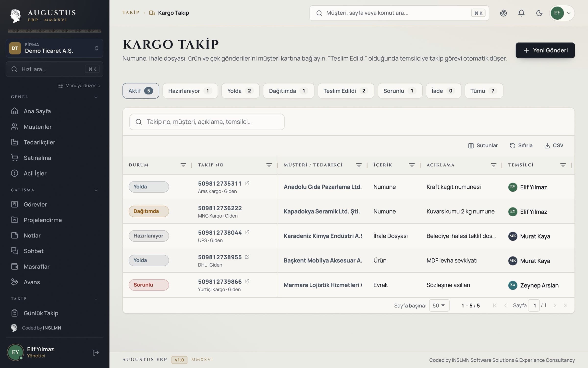Open the Sütunlar column chooser

(483, 145)
